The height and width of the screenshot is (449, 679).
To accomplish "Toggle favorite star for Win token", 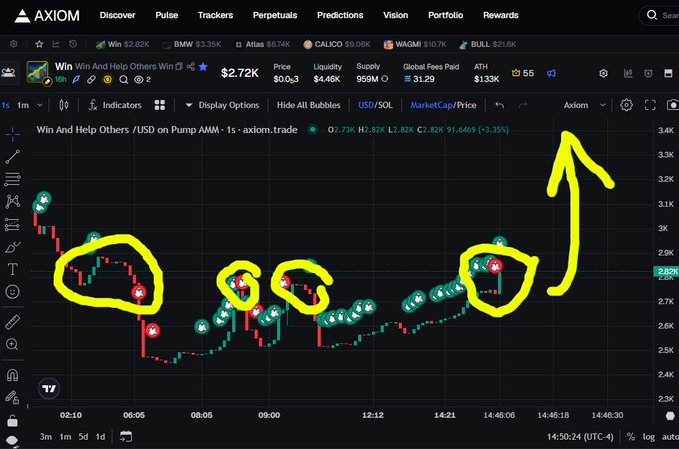I will pos(203,66).
